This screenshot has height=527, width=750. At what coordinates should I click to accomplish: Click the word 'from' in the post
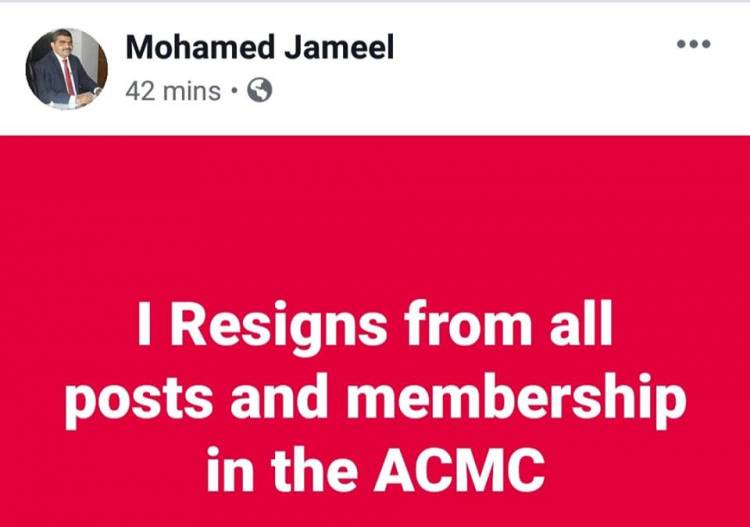(x=468, y=323)
